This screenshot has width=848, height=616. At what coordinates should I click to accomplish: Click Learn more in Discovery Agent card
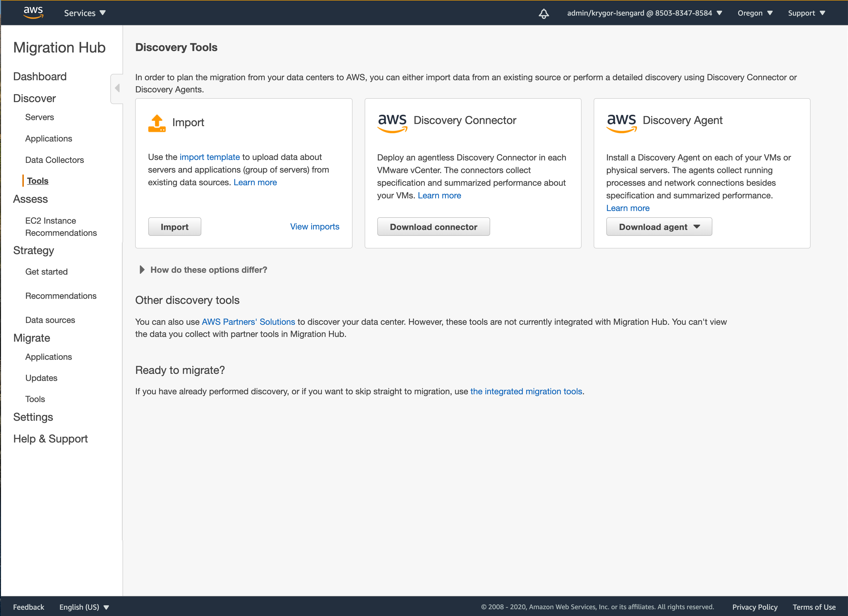(x=628, y=208)
